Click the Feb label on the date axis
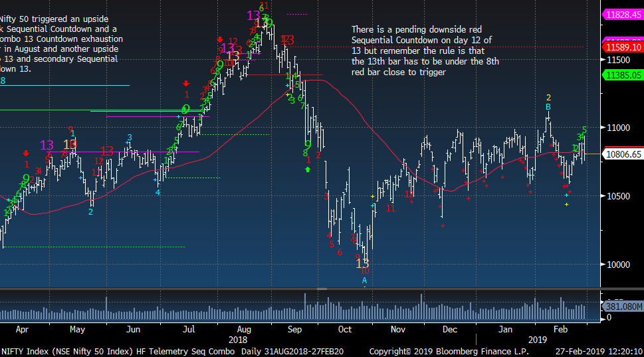This screenshot has height=357, width=644. (x=560, y=330)
